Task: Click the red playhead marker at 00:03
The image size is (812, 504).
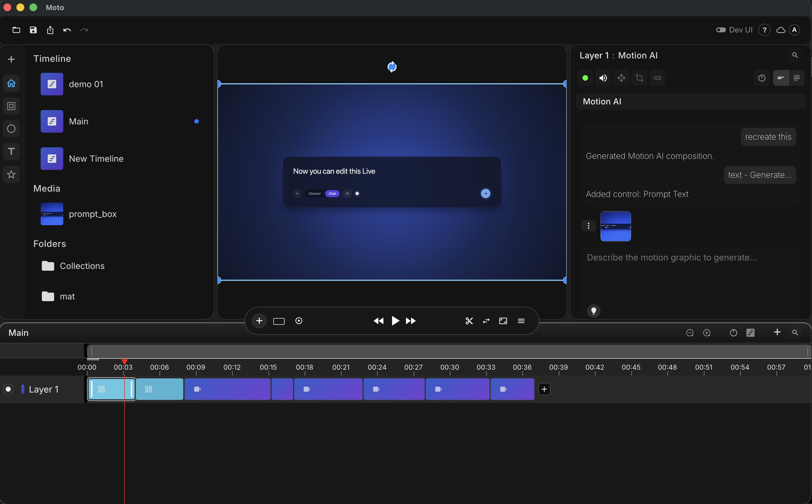Action: point(125,362)
